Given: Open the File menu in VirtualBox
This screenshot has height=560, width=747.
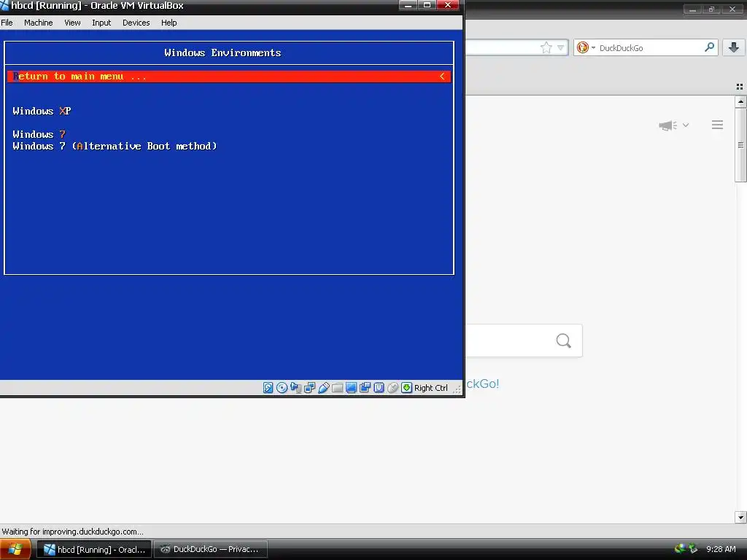Looking at the screenshot, I should point(7,23).
